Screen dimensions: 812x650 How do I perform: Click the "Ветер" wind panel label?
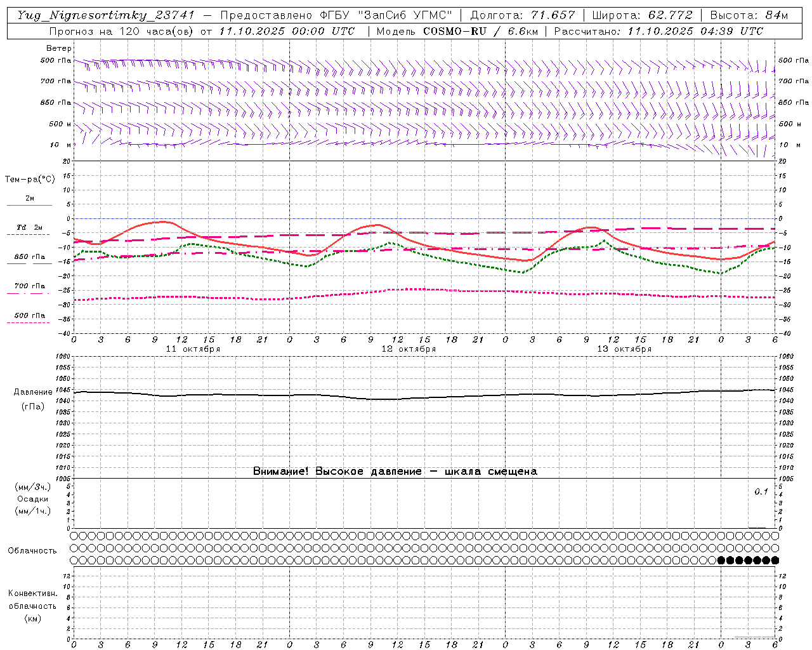58,48
